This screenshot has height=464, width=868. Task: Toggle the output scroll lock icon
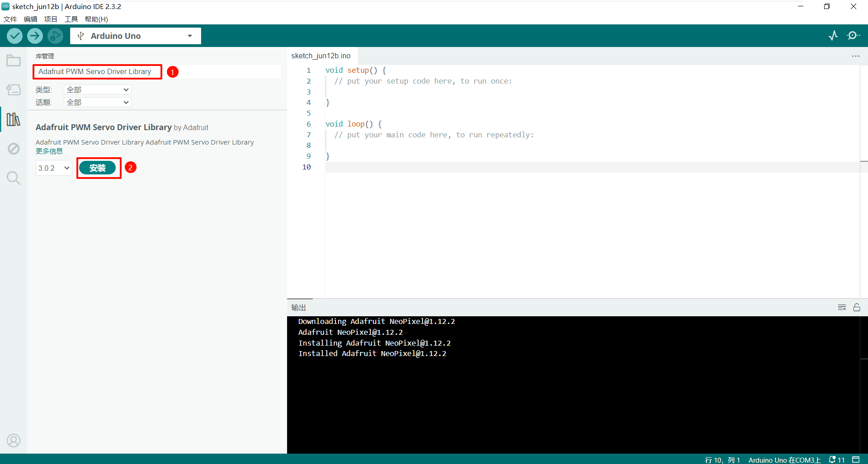pyautogui.click(x=857, y=307)
